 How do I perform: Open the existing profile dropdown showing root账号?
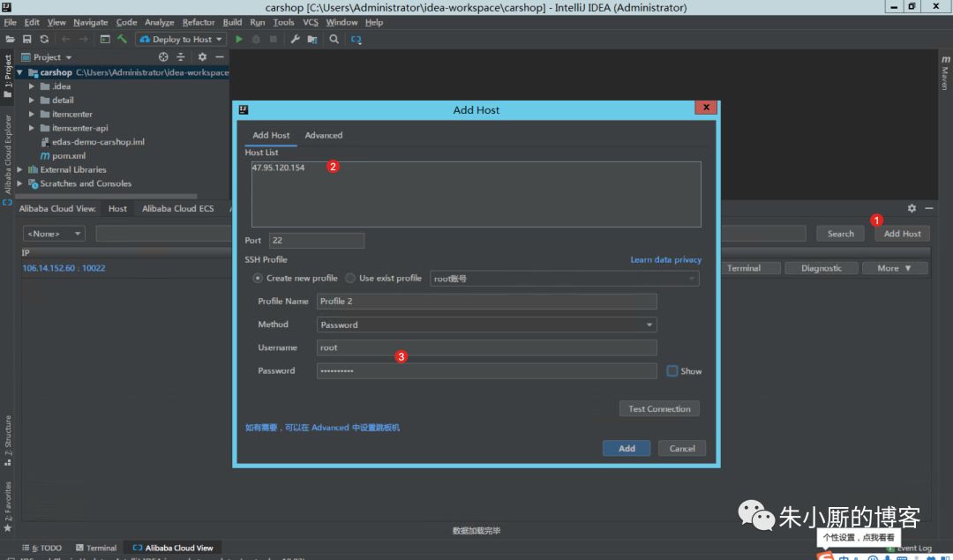565,279
